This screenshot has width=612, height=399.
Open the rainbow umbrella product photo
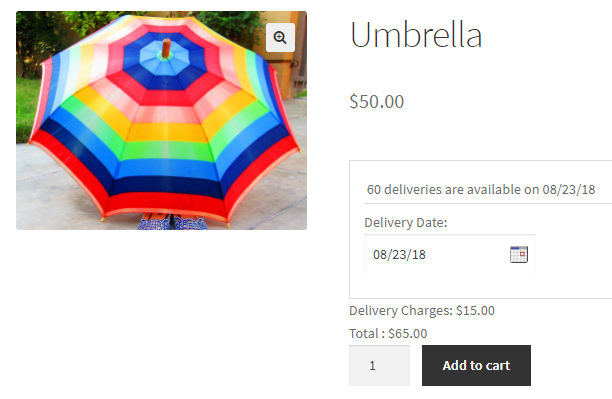tap(161, 120)
